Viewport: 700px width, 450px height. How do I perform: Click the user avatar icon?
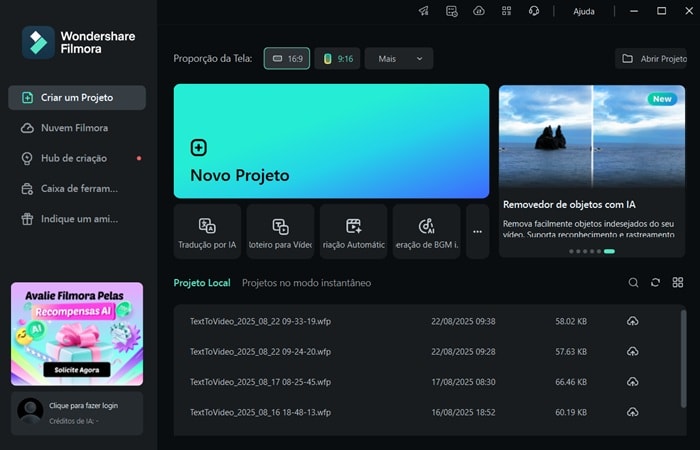tap(30, 411)
